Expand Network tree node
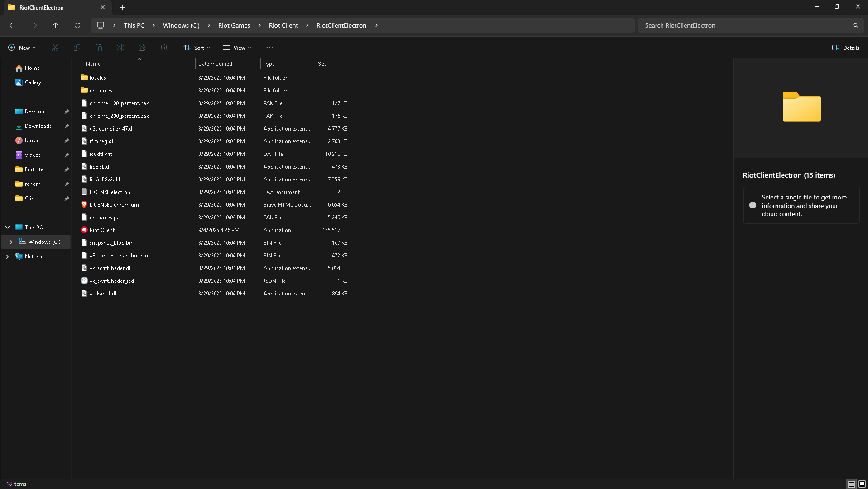Image resolution: width=868 pixels, height=489 pixels. [x=8, y=257]
